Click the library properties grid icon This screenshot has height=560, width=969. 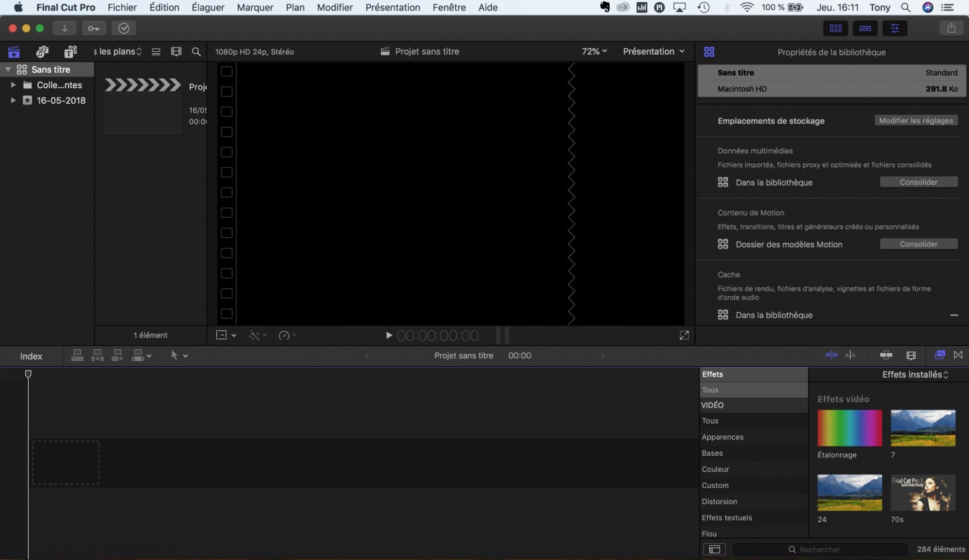[709, 52]
